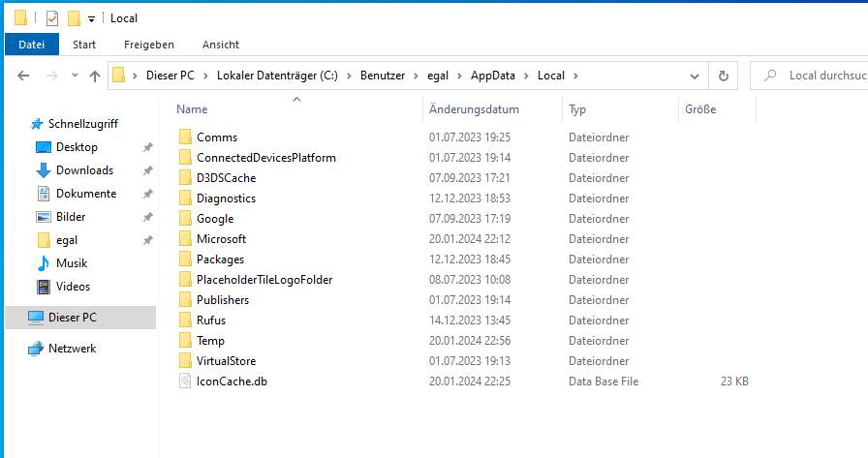868x458 pixels.
Task: Click Local in the address breadcrumb
Action: 551,76
